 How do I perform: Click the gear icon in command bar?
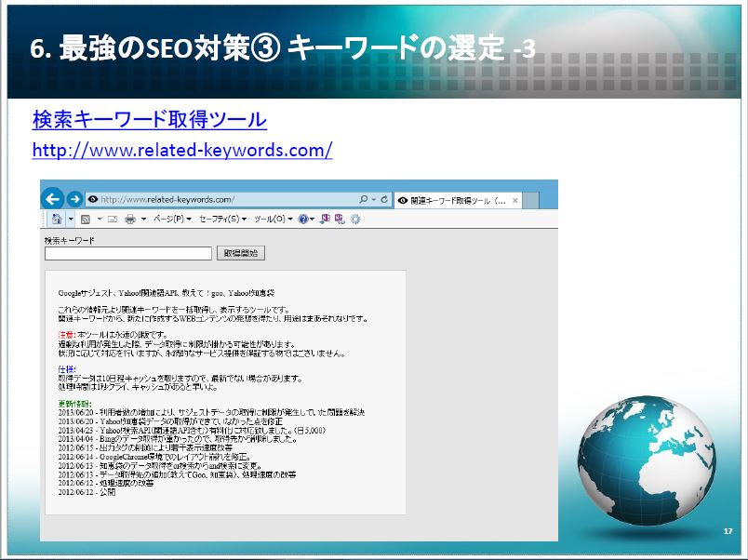[x=354, y=220]
